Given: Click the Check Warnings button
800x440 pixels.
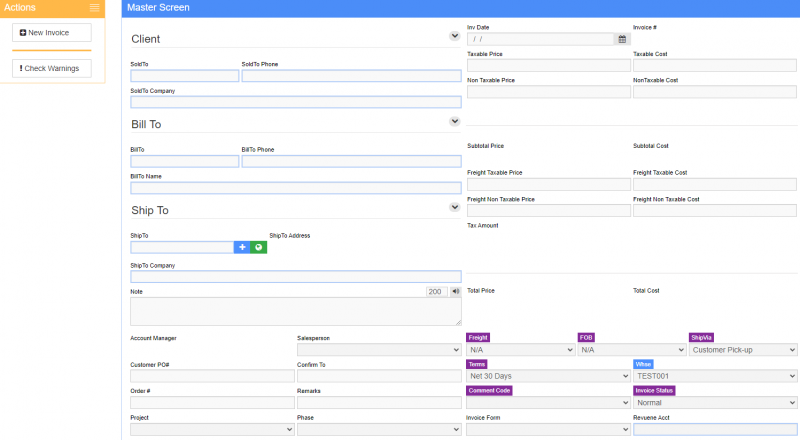Looking at the screenshot, I should (52, 68).
